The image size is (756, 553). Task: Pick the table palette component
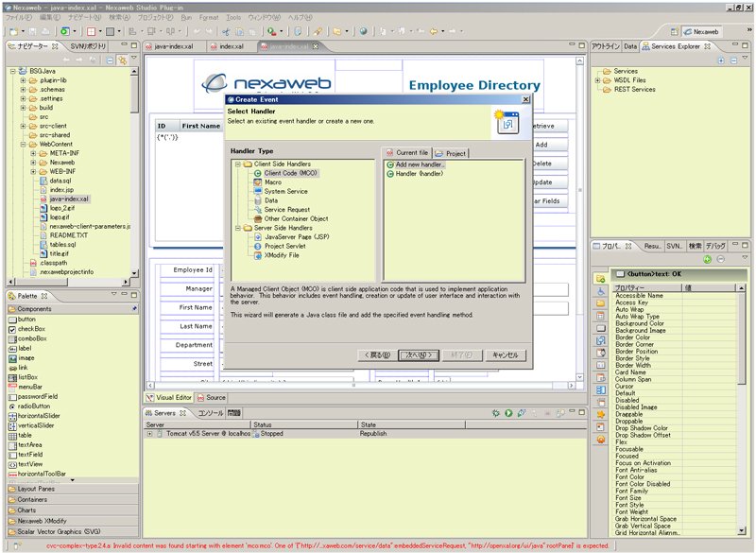point(20,436)
